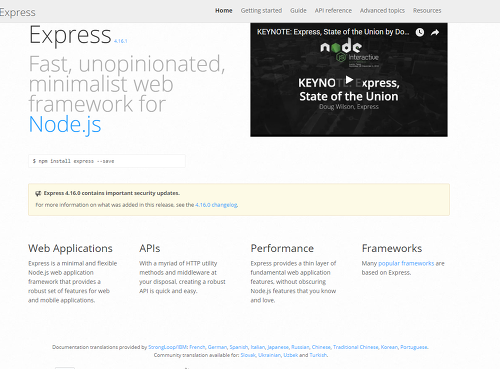
Task: Open the Traditional Chinese translation link
Action: [x=356, y=347]
